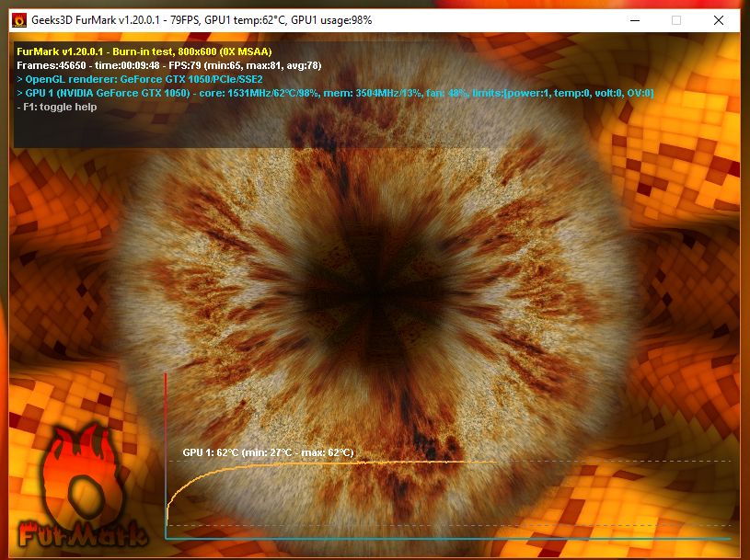Click the 'GPU 1: 62°C' temperature graph label
Screen dimensions: 750x560
click(x=268, y=452)
